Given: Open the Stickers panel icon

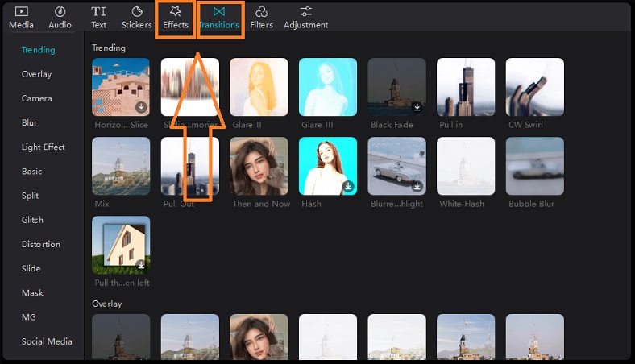Looking at the screenshot, I should click(x=137, y=12).
